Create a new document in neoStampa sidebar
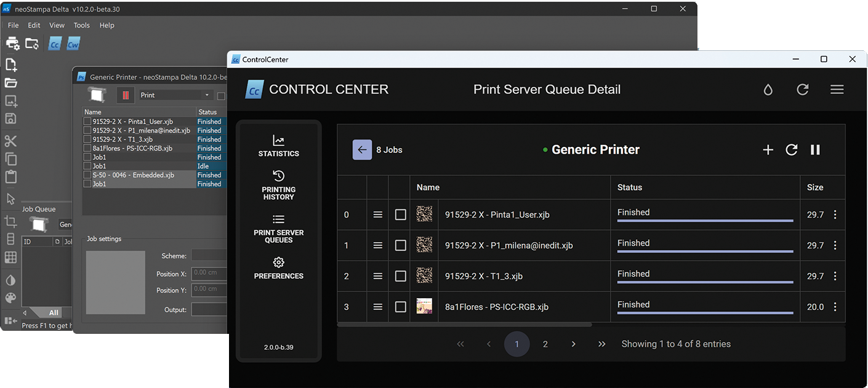This screenshot has width=868, height=388. click(10, 65)
